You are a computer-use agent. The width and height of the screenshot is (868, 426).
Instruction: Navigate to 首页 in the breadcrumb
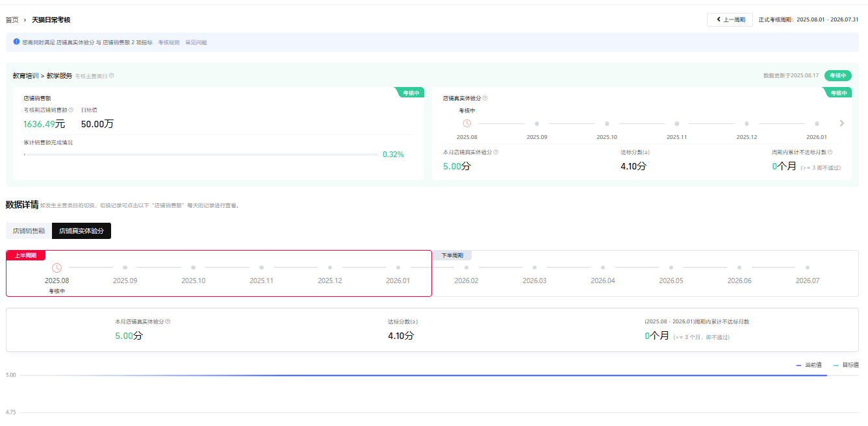coord(12,20)
